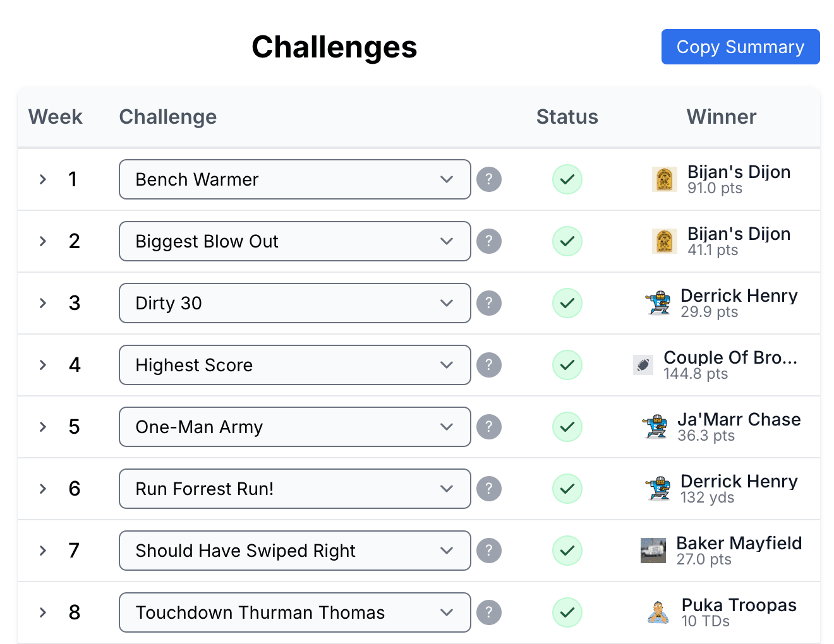The height and width of the screenshot is (644, 834).
Task: Click the question mark next to Touchdown Thurman Thomas
Action: [489, 612]
